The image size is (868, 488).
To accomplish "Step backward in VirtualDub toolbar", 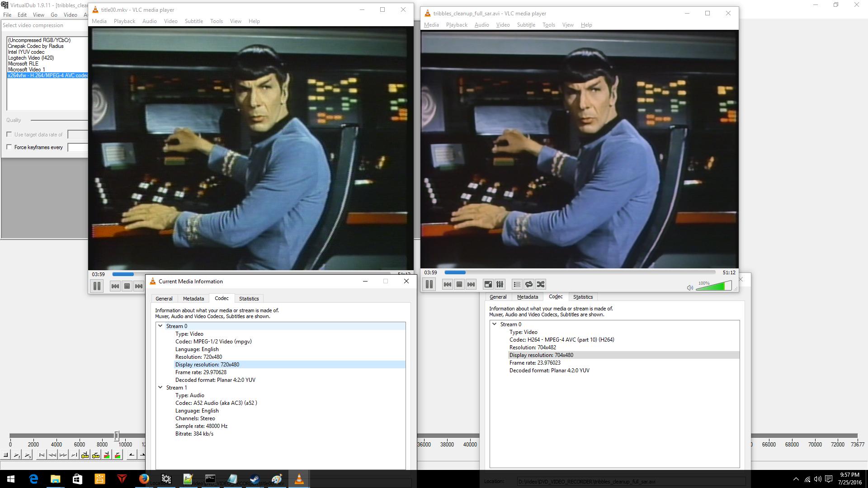I will (x=52, y=455).
